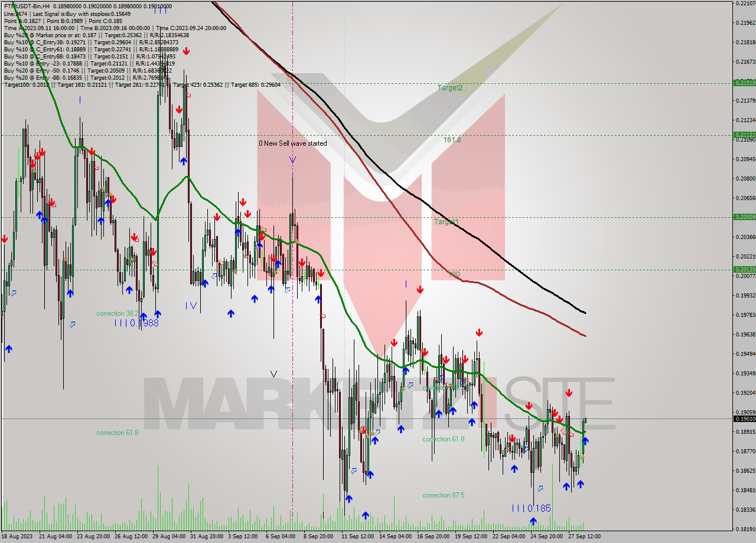This screenshot has width=756, height=543.
Task: Click price axis value 0.20366
Action: (745, 237)
